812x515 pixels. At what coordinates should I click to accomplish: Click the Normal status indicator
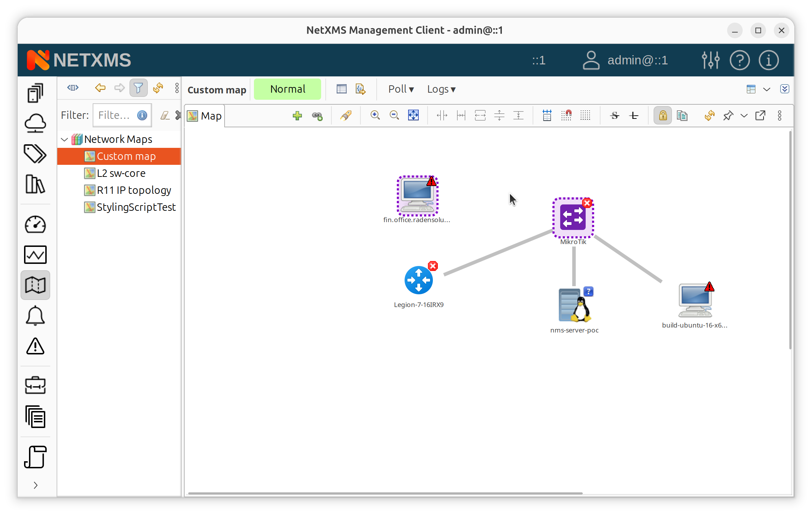(288, 89)
